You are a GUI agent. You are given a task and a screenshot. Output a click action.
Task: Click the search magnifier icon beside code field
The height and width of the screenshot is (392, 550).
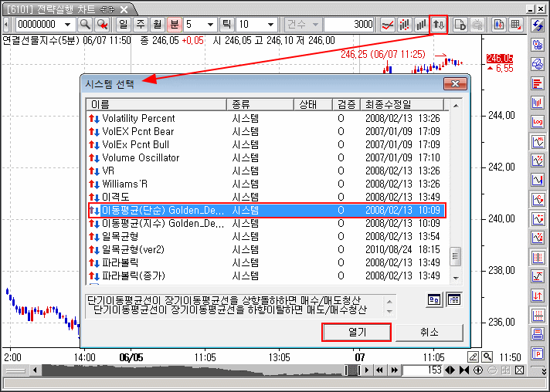tap(85, 25)
